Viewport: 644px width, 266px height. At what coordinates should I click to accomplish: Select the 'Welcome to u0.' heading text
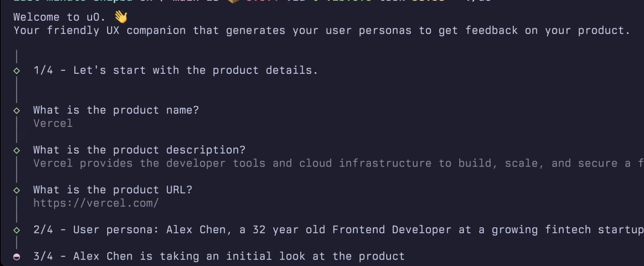coord(60,17)
